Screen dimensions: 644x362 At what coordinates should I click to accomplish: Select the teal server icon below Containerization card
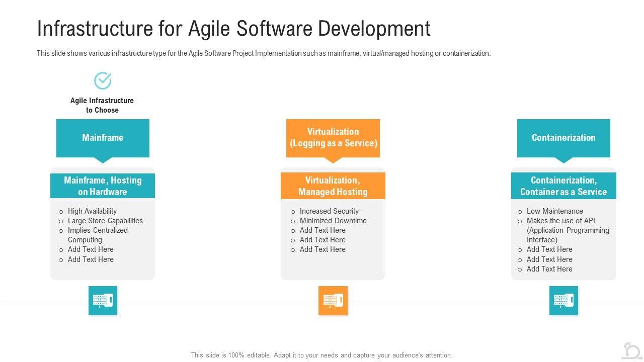coord(563,301)
